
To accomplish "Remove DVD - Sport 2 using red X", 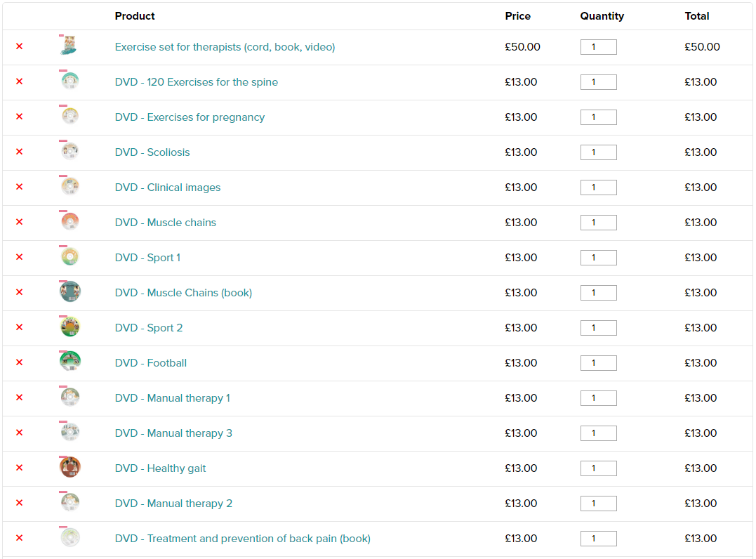I will 19,327.
